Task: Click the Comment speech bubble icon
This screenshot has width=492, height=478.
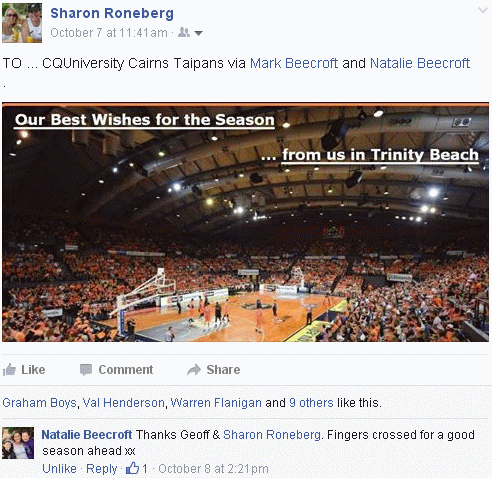Action: tap(86, 370)
